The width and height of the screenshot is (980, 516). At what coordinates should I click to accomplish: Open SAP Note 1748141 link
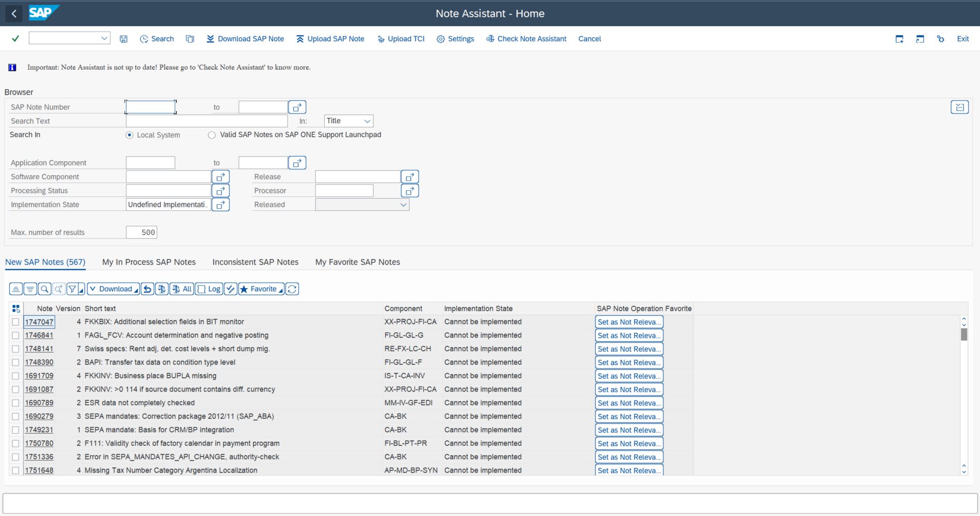point(39,349)
